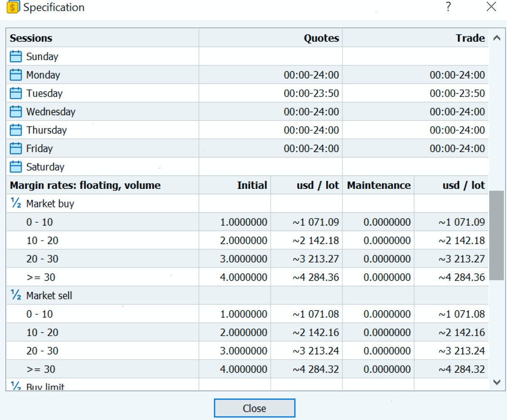507x420 pixels.
Task: Click the Specification dollar icon in title bar
Action: 13,7
